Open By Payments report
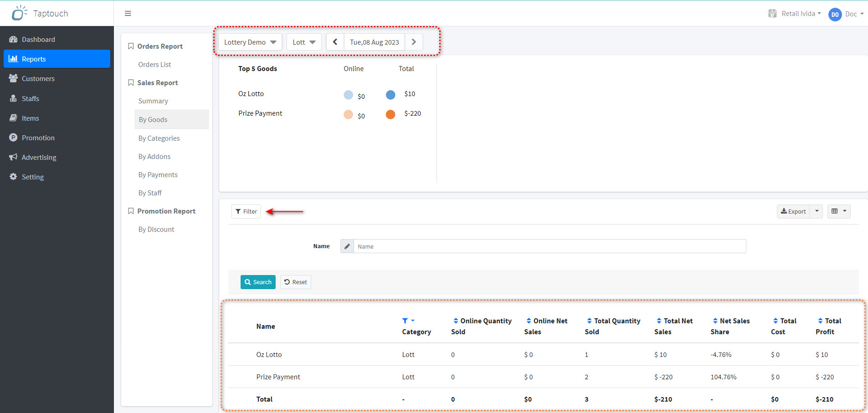Viewport: 868px width, 413px height. [158, 175]
